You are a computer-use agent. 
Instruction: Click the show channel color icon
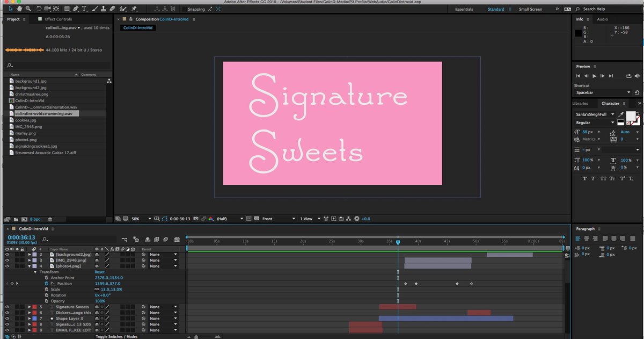coord(210,219)
